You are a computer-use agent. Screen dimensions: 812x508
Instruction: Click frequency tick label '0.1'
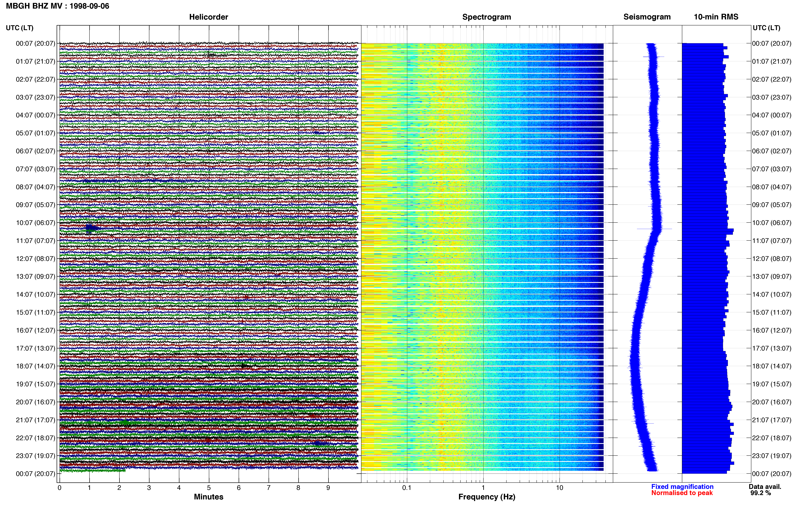pos(407,488)
